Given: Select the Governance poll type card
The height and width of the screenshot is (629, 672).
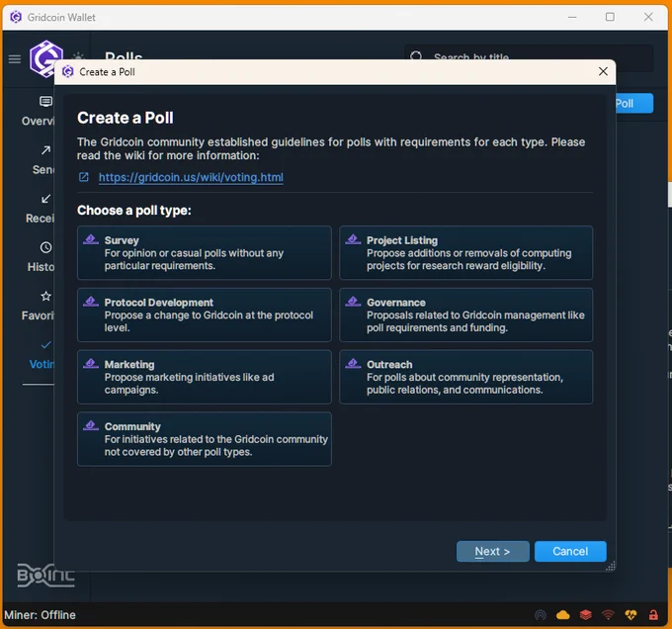Looking at the screenshot, I should point(465,314).
